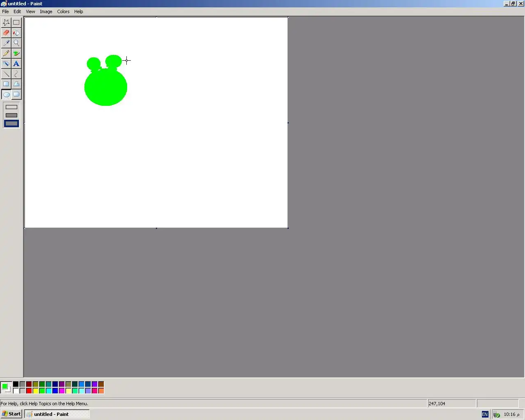Click the coordinates '247,104' in status bar
Image resolution: width=525 pixels, height=420 pixels.
click(x=437, y=404)
